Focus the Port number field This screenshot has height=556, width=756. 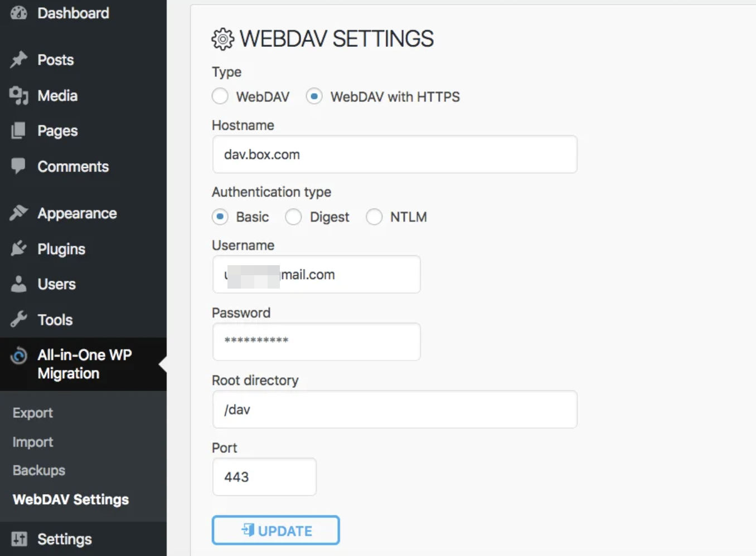pos(264,477)
